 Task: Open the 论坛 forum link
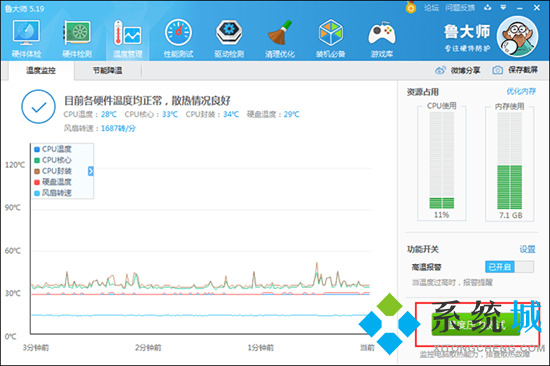tap(431, 8)
